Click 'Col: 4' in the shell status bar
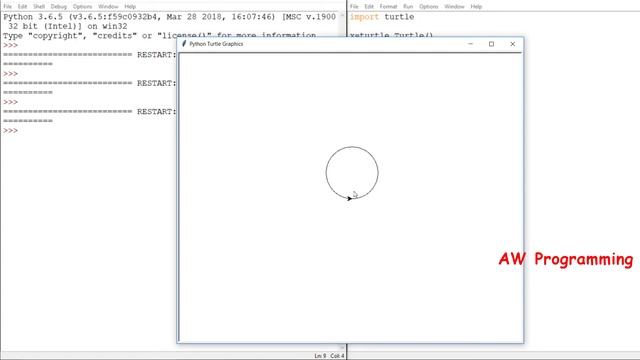This screenshot has height=360, width=640. 338,356
